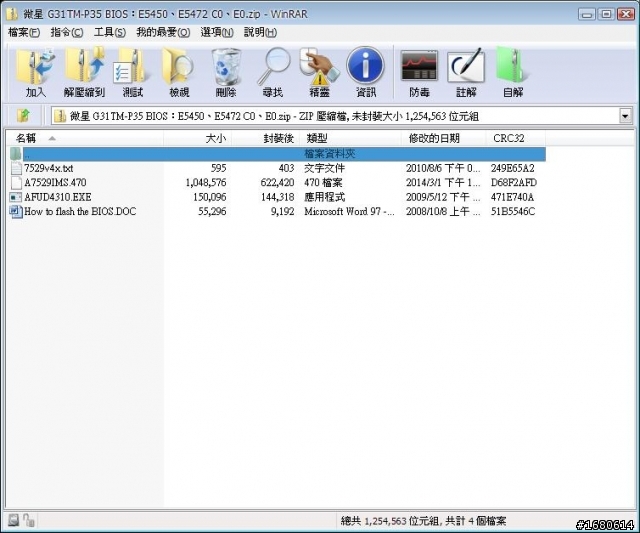Viewport: 640px width, 533px height.
Task: Click the Test (測試) archive icon
Action: [x=133, y=72]
